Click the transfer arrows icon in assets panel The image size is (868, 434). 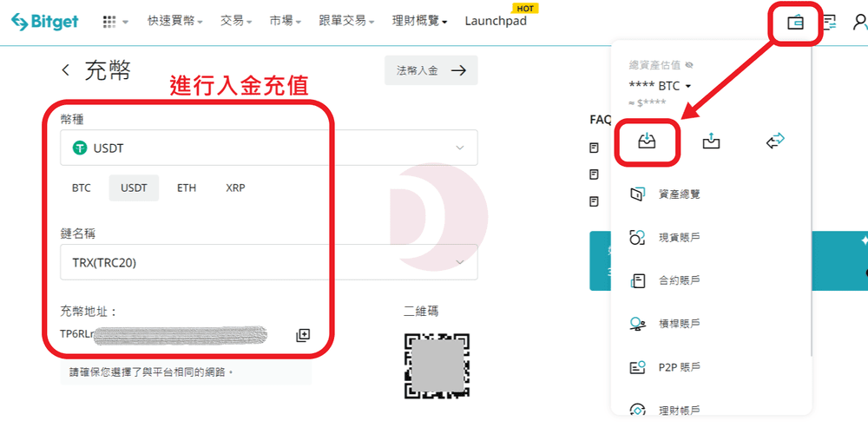tap(775, 141)
